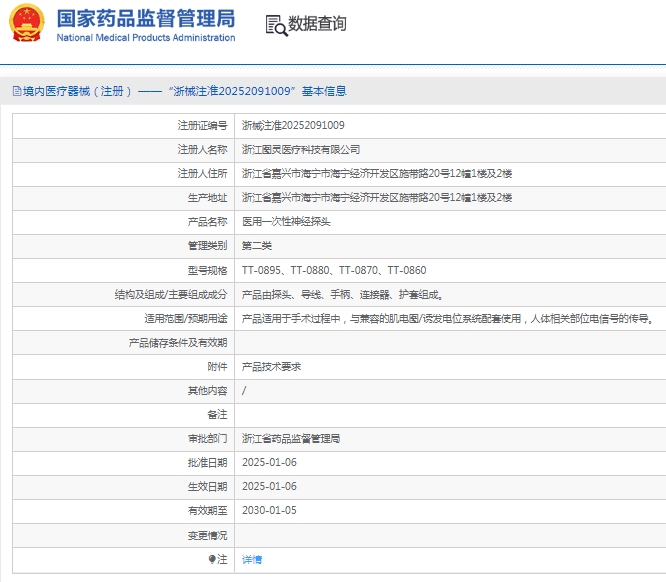Click the 国家药品监督管理局 title

[x=146, y=18]
